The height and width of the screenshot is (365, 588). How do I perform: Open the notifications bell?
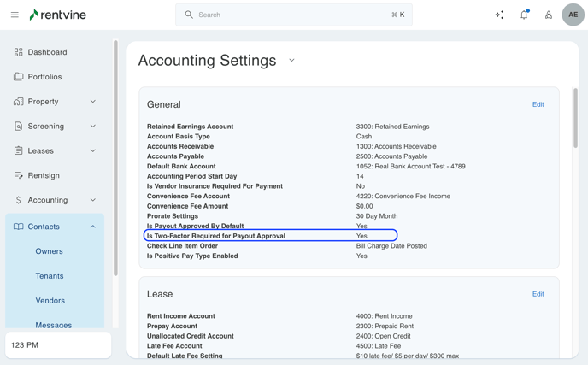[524, 15]
